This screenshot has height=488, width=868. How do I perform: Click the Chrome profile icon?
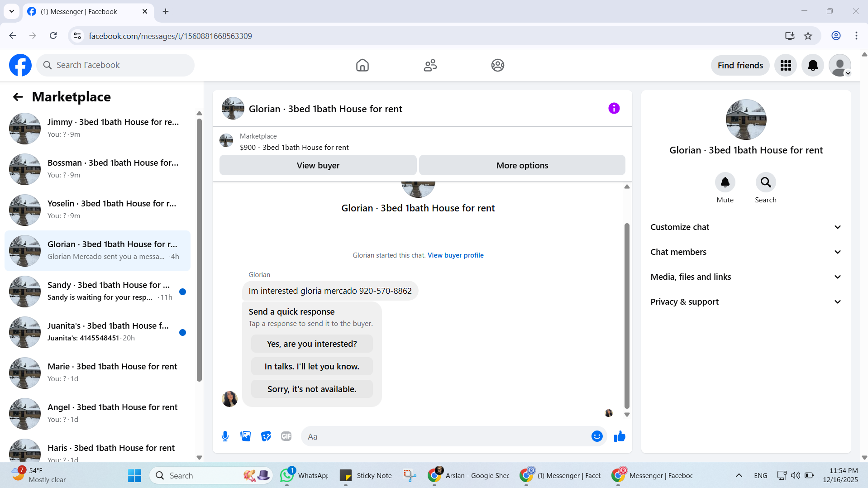[836, 36]
